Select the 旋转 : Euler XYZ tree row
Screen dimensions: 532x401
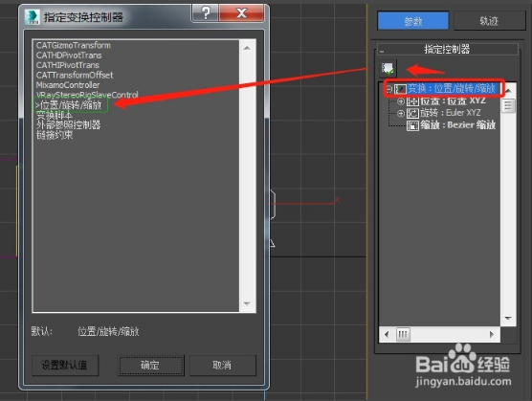coord(451,113)
